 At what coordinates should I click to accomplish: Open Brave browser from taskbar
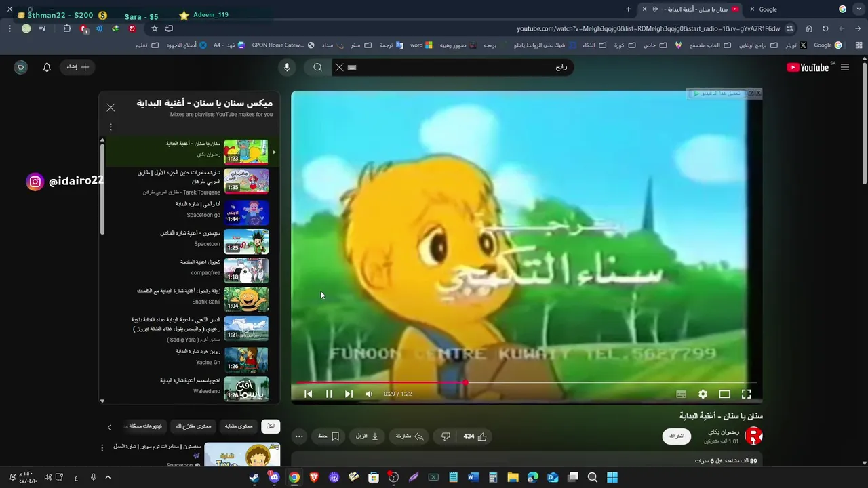314,477
